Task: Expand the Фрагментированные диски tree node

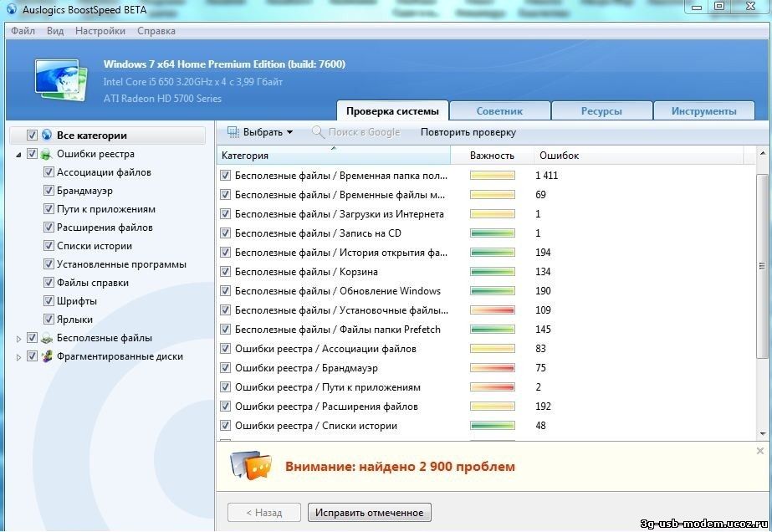Action: click(18, 356)
